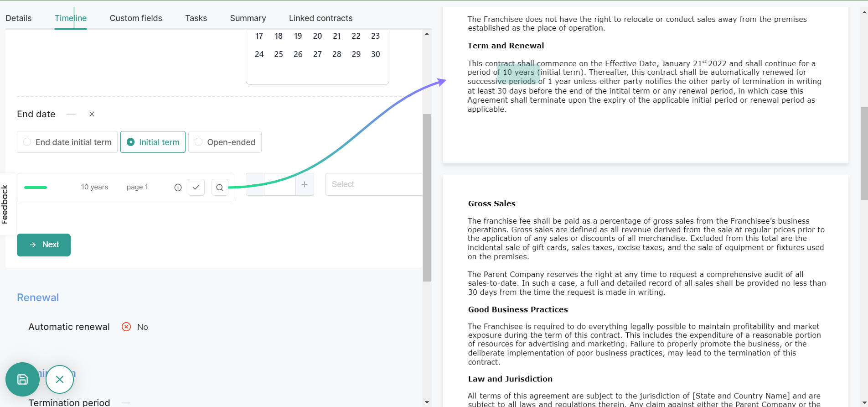
Task: Go to the Tasks tab
Action: 196,18
